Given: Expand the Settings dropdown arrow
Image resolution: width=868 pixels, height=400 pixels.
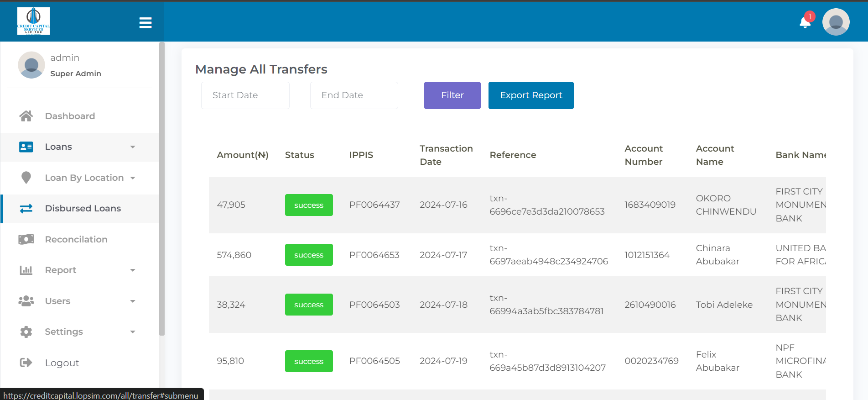Looking at the screenshot, I should 133,332.
